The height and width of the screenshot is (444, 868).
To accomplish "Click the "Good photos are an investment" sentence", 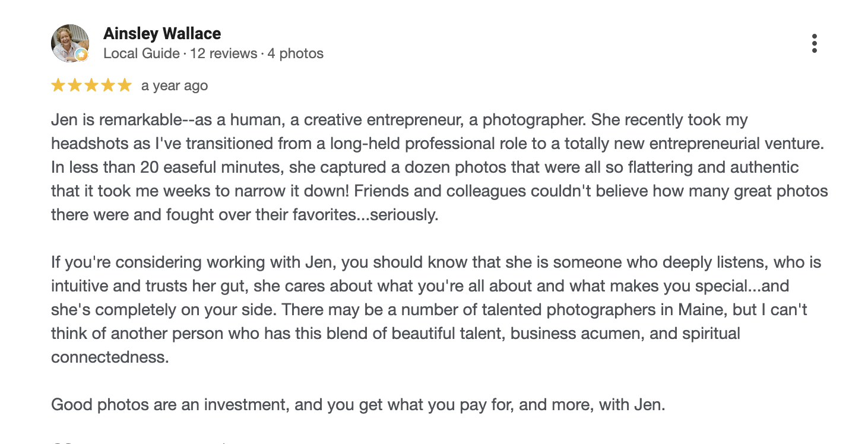I will 358,405.
